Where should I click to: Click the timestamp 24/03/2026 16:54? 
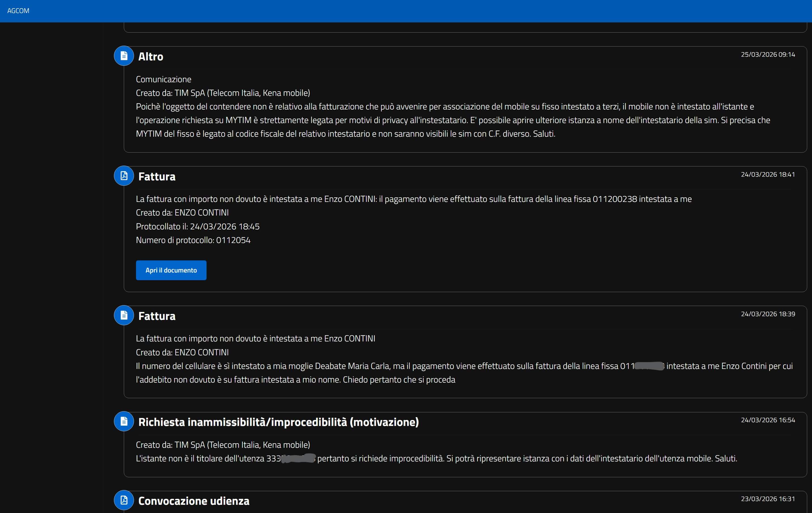[768, 420]
